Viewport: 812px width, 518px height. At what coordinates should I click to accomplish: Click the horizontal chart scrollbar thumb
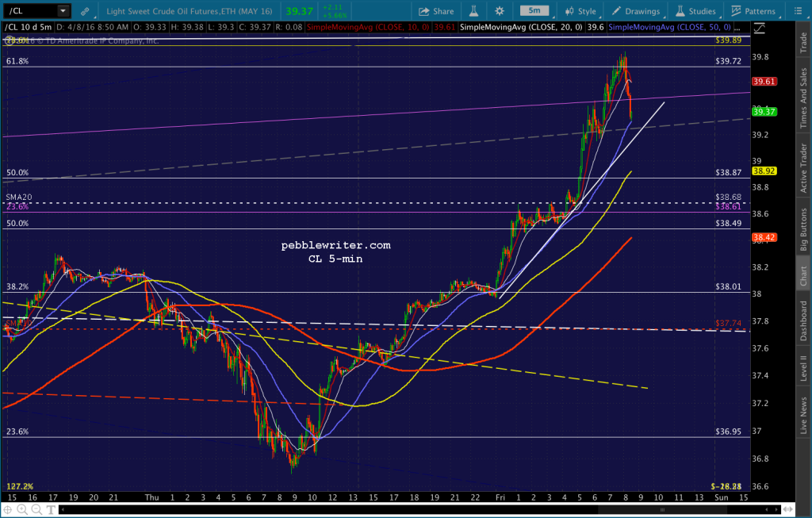662,510
